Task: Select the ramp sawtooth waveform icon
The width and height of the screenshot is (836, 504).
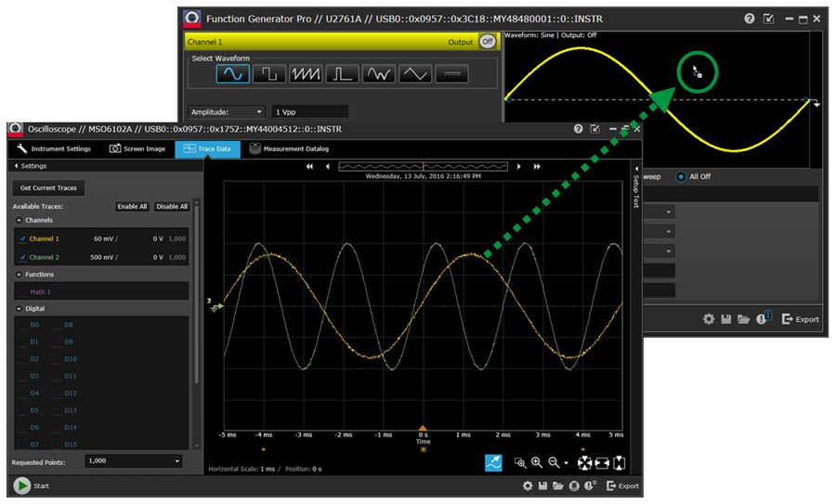Action: [306, 73]
